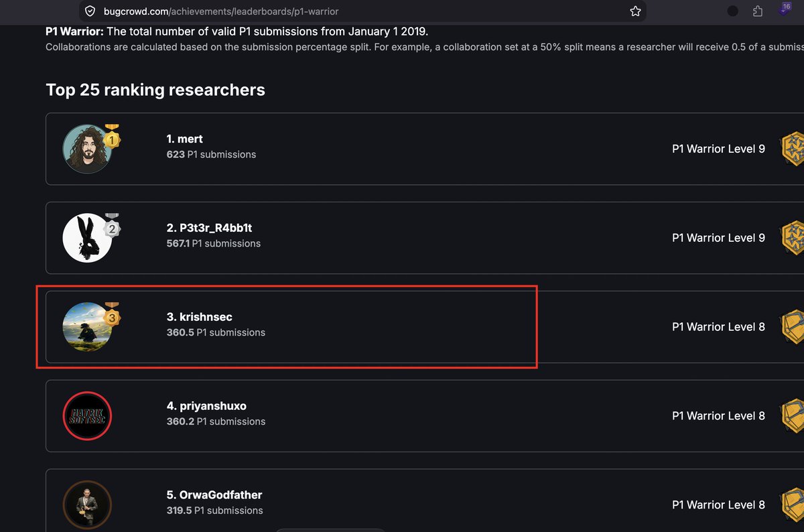804x532 pixels.
Task: Open researcher link '2. P3t3r_R4bb1t'
Action: [209, 228]
